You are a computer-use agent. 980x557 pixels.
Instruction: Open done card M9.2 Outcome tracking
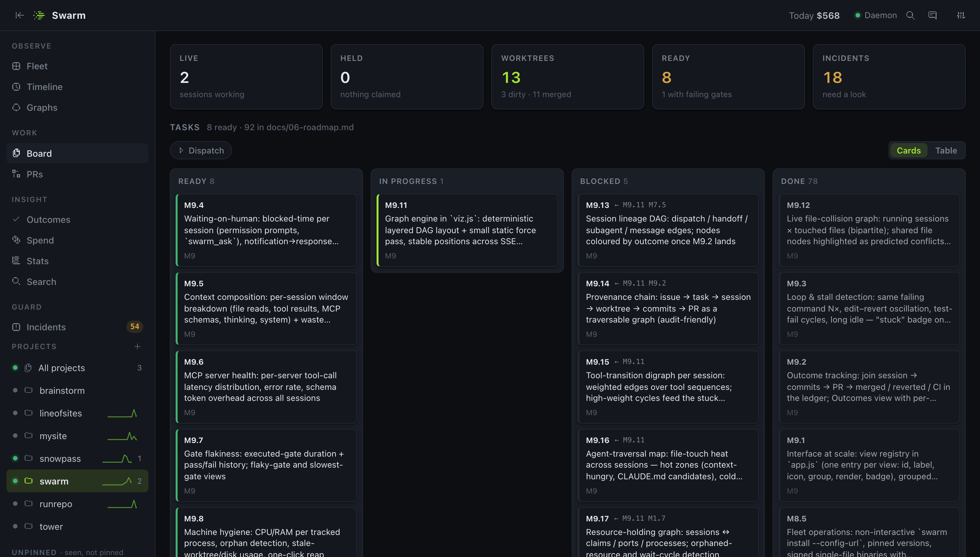[x=869, y=387]
